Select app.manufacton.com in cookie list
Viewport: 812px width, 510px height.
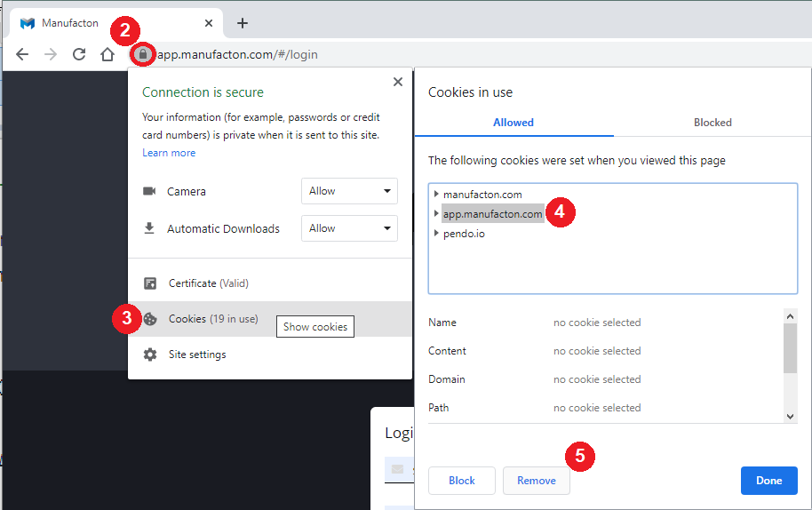coord(492,214)
